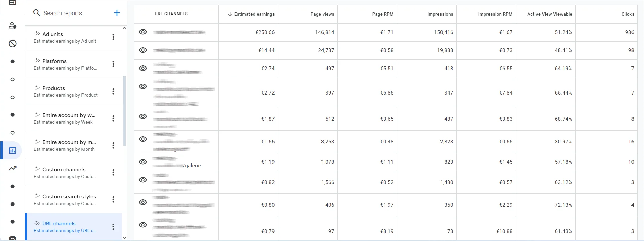Screen dimensions: 644x241
Task: Toggle eye icon on the /galerie row
Action: 143,162
